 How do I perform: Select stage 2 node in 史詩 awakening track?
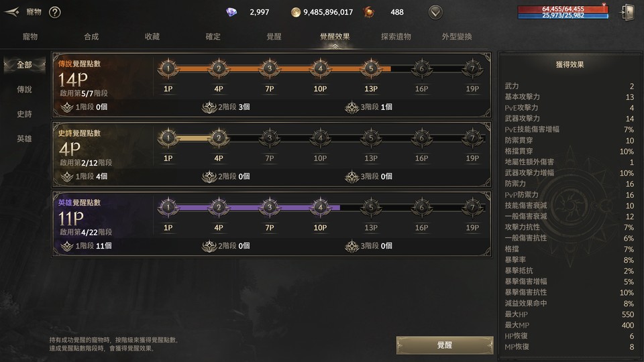219,138
